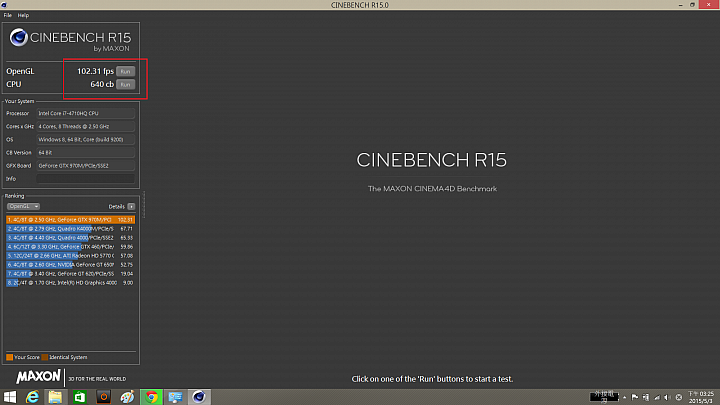The height and width of the screenshot is (405, 720).
Task: Select ranking row 7 GeForce GT 620
Action: click(70, 274)
